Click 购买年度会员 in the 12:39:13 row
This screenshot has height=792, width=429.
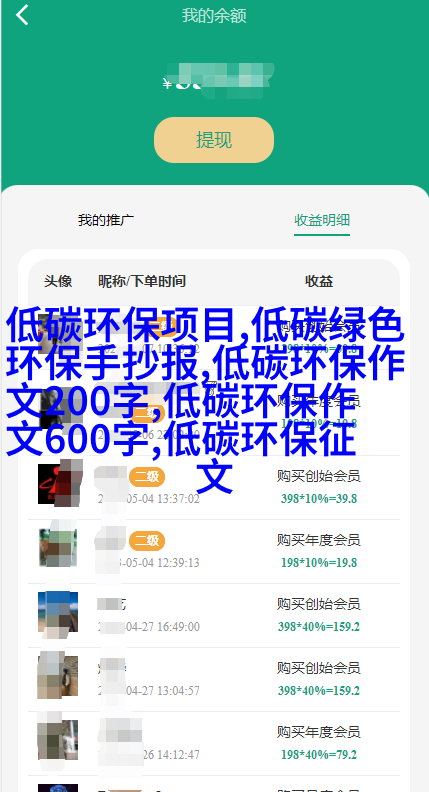[x=319, y=540]
